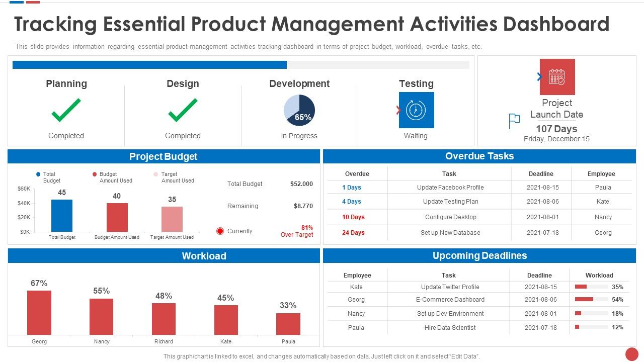
Task: Toggle the Target Amount Used legend dot
Action: coord(156,173)
